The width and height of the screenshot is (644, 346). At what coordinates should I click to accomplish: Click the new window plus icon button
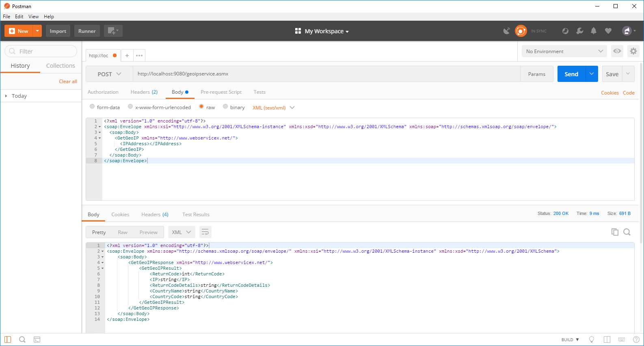pyautogui.click(x=113, y=31)
